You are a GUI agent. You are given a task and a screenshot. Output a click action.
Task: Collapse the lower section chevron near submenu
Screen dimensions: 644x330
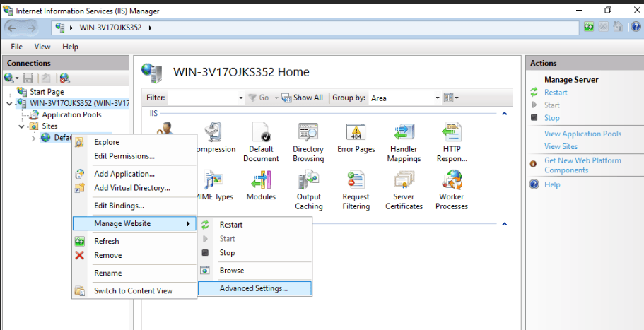tap(505, 224)
